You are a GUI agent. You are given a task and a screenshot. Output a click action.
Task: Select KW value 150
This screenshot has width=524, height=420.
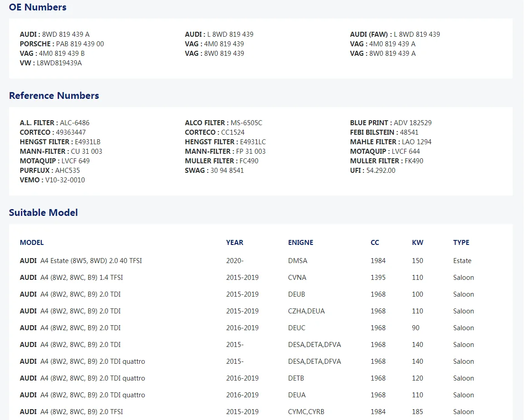pos(417,261)
